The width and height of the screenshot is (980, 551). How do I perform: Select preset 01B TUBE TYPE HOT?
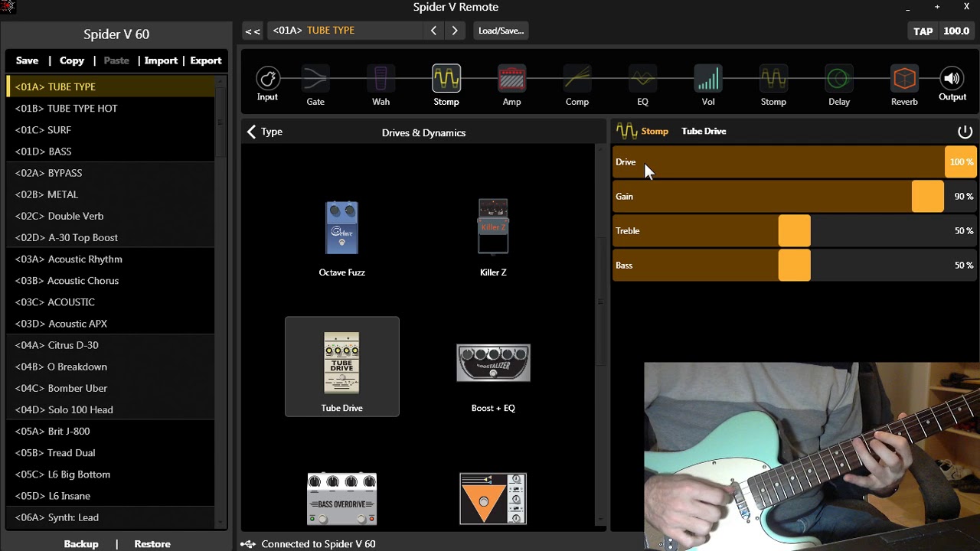(x=111, y=108)
